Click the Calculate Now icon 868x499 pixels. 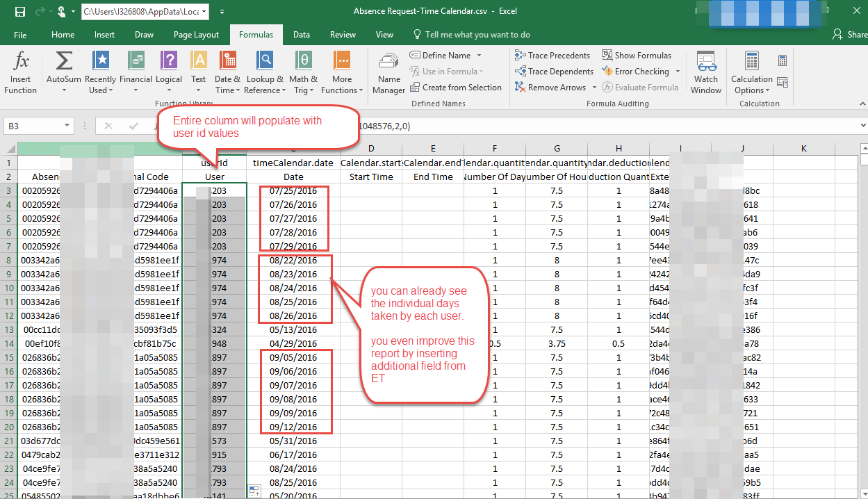[783, 60]
